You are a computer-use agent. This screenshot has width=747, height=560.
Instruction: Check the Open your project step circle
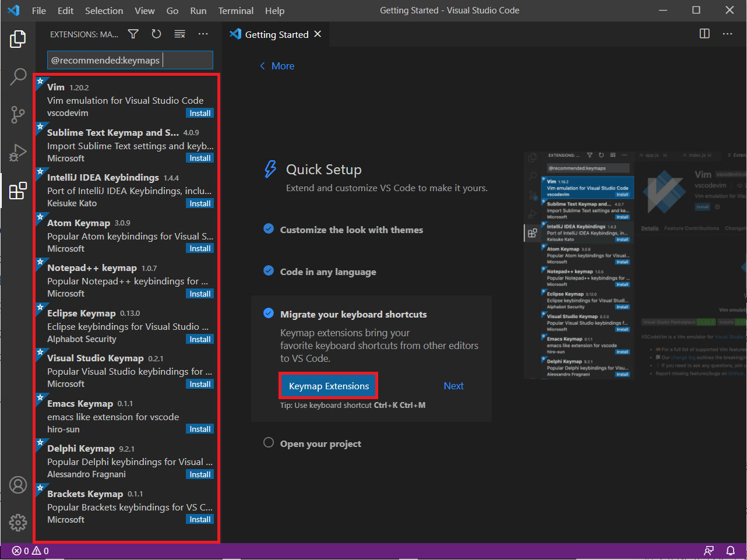click(269, 442)
